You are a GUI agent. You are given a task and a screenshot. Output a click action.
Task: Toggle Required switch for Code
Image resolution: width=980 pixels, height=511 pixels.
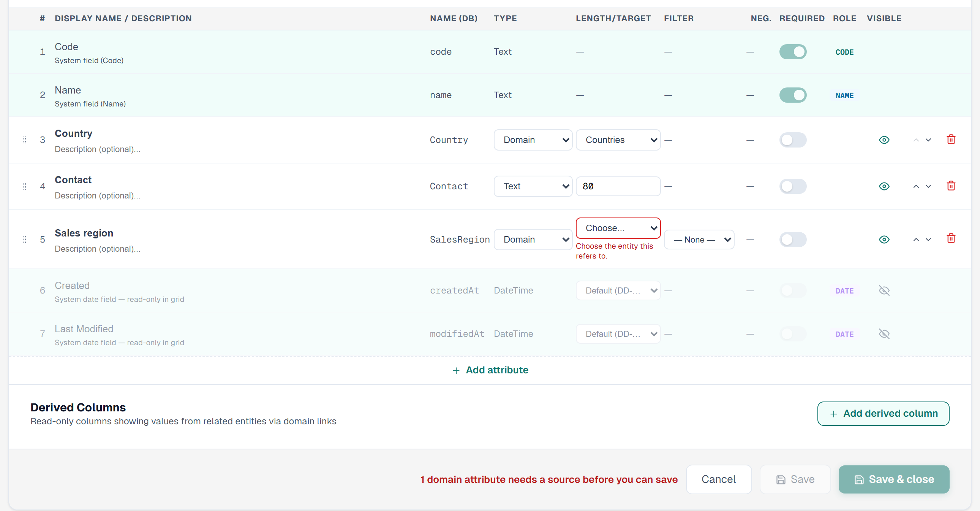pyautogui.click(x=793, y=52)
